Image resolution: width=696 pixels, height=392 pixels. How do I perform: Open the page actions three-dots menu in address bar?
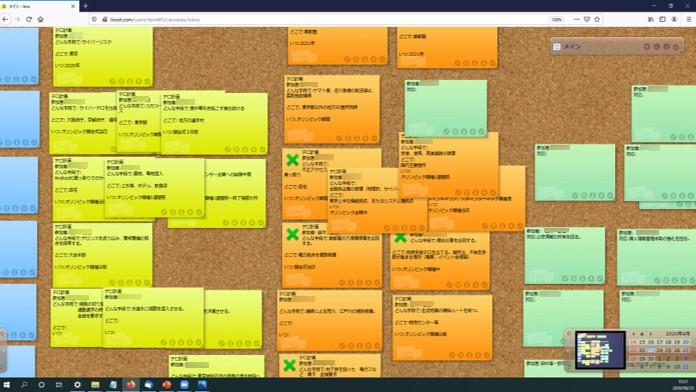click(x=576, y=20)
